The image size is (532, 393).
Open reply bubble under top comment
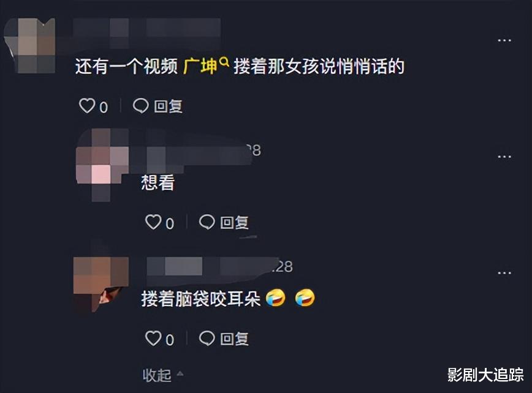coord(140,106)
